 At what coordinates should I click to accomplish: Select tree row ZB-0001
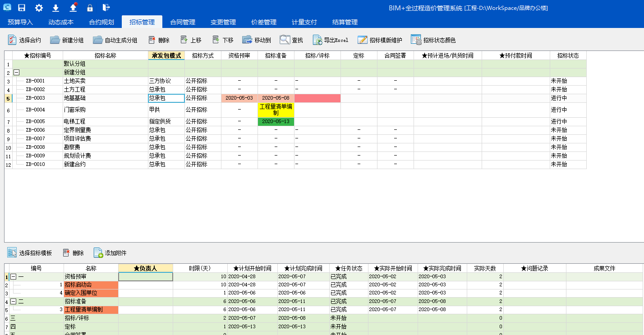[35, 81]
